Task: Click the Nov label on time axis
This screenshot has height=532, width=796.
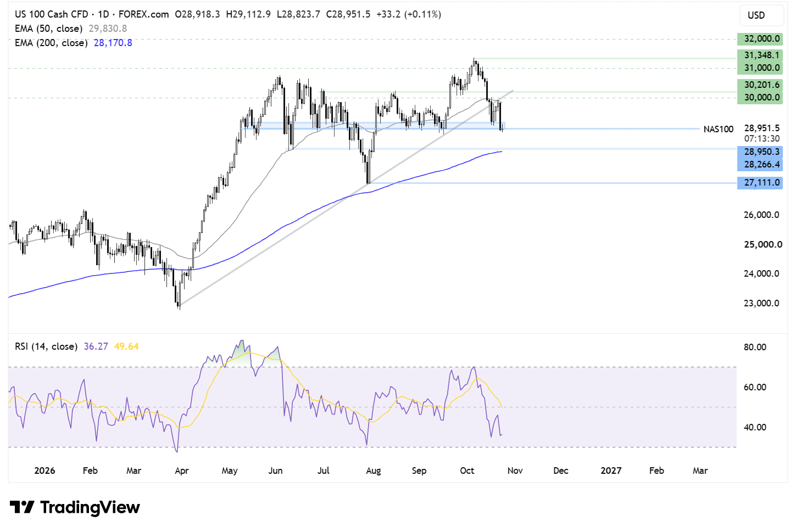Action: (x=515, y=471)
